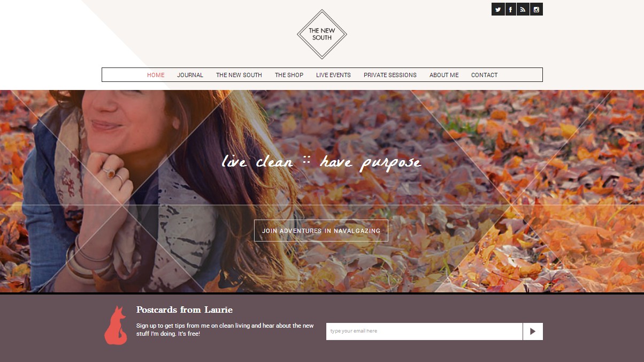Open the Instagram social icon

point(536,9)
